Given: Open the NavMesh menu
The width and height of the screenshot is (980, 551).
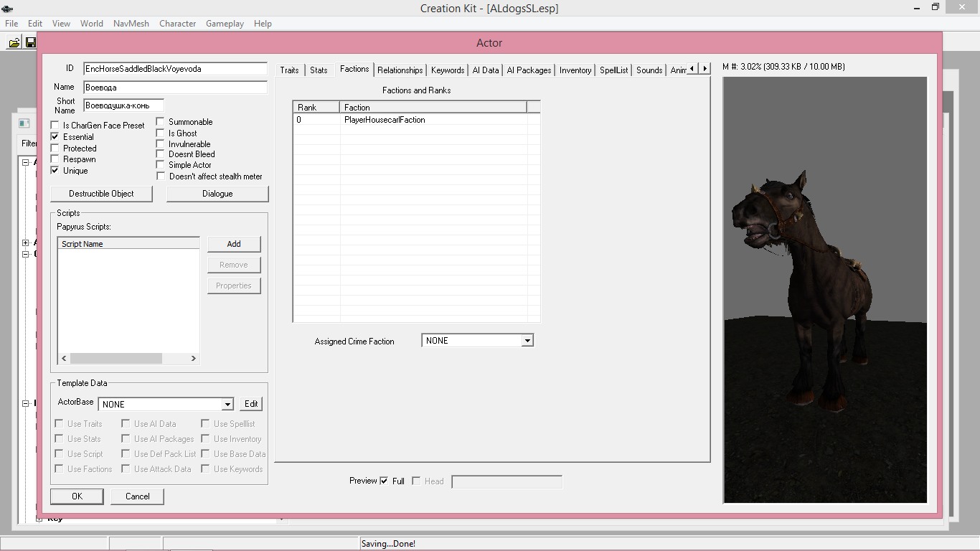Looking at the screenshot, I should click(x=131, y=24).
